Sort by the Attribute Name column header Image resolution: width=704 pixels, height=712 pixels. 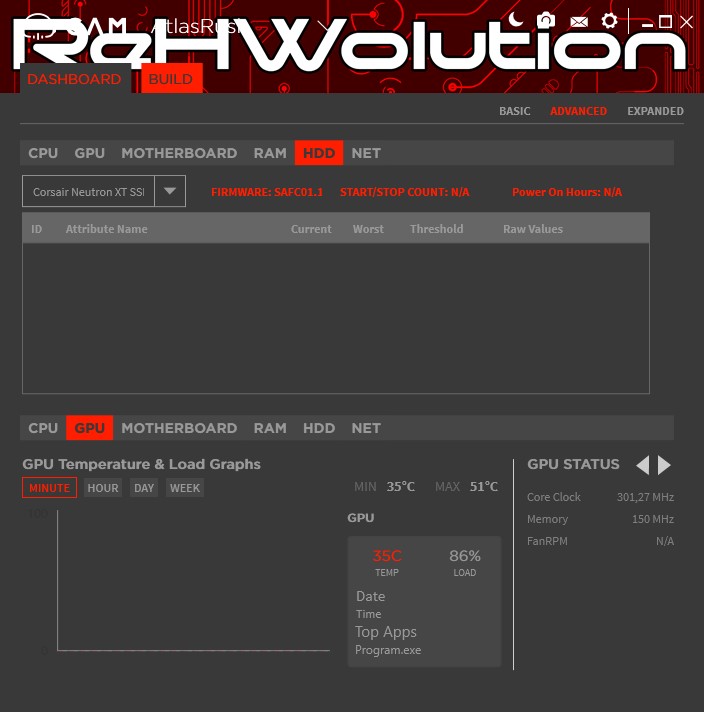(x=106, y=229)
